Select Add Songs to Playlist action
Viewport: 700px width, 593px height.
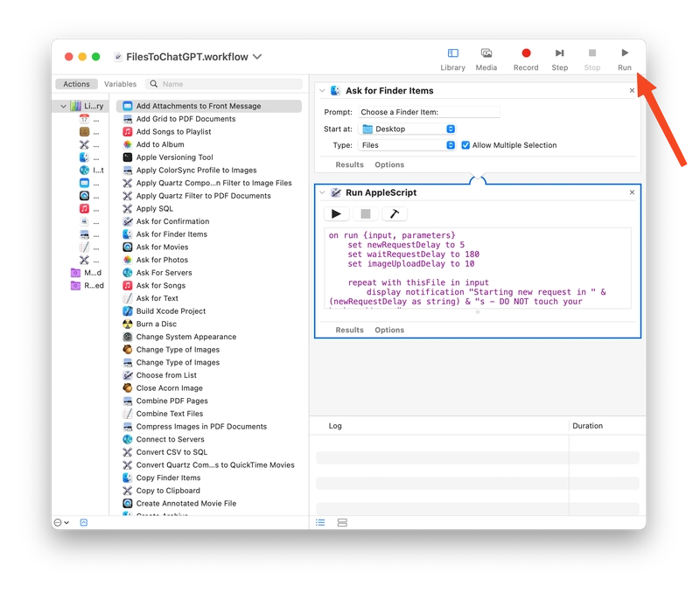pyautogui.click(x=173, y=131)
